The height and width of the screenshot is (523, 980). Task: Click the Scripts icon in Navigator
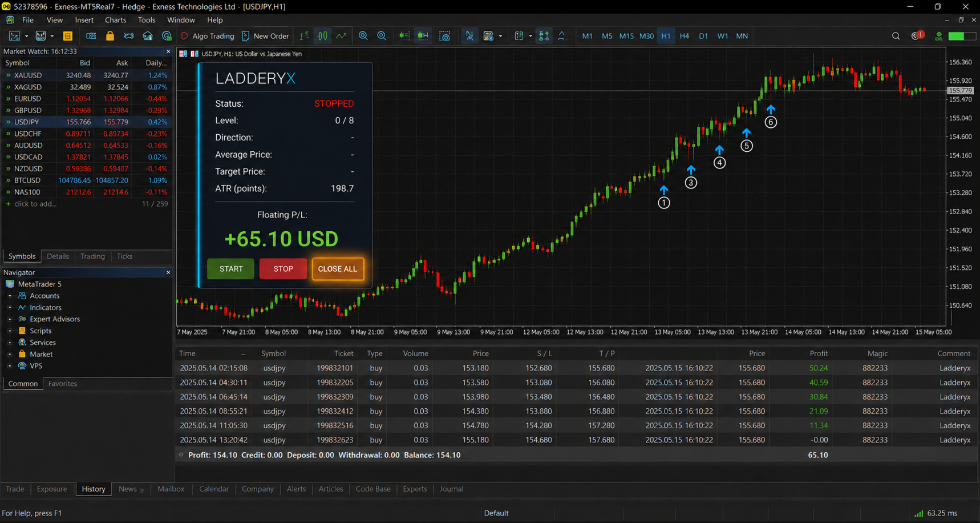[x=22, y=331]
